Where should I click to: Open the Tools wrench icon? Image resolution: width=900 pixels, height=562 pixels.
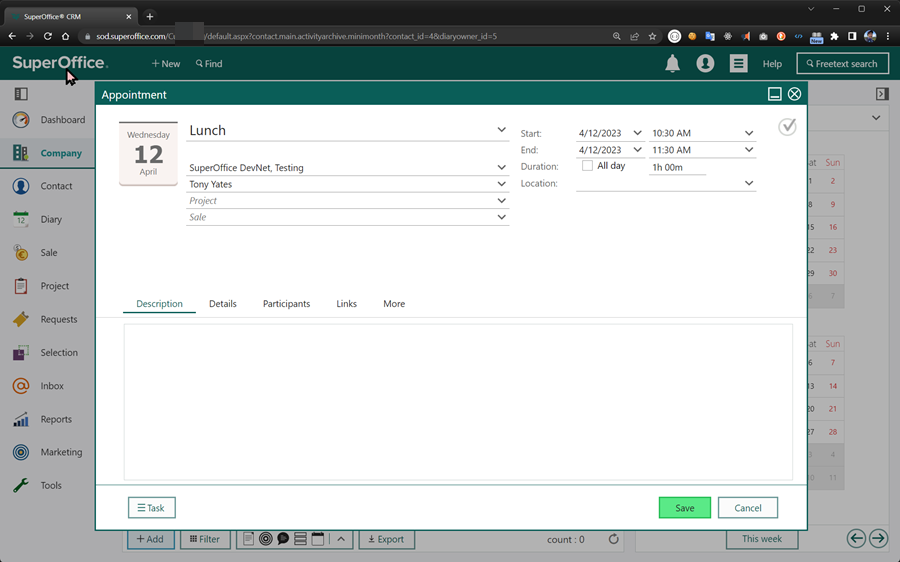tap(21, 486)
